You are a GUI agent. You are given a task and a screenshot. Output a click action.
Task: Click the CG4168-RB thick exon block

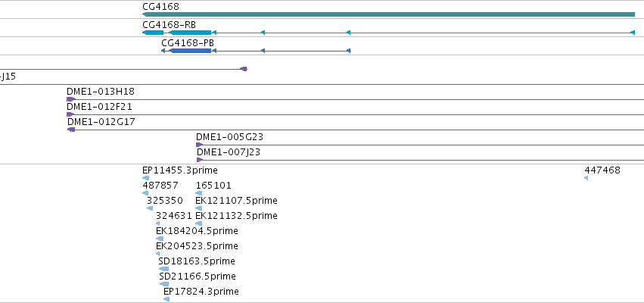coord(190,33)
